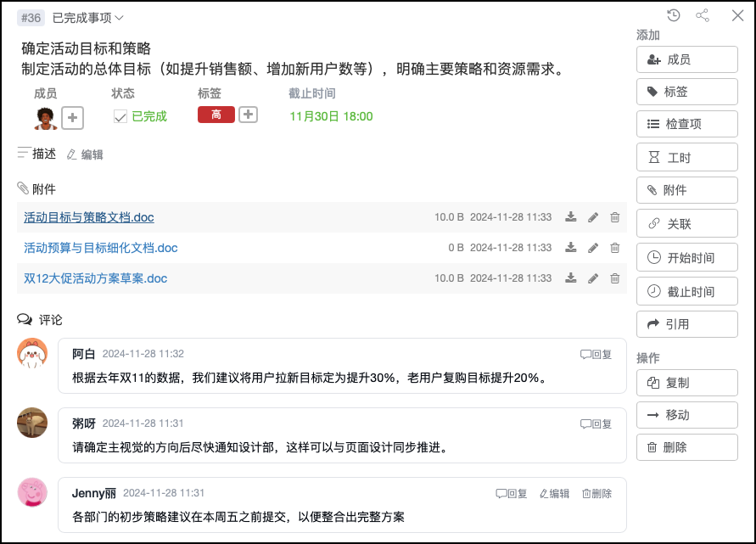Screen dimensions: 756x544
Task: Click the 截止时间 sidebar button
Action: pyautogui.click(x=687, y=291)
